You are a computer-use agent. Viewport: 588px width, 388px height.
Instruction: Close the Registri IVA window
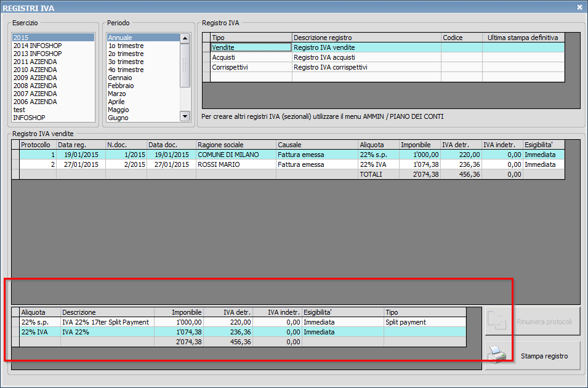pos(579,7)
